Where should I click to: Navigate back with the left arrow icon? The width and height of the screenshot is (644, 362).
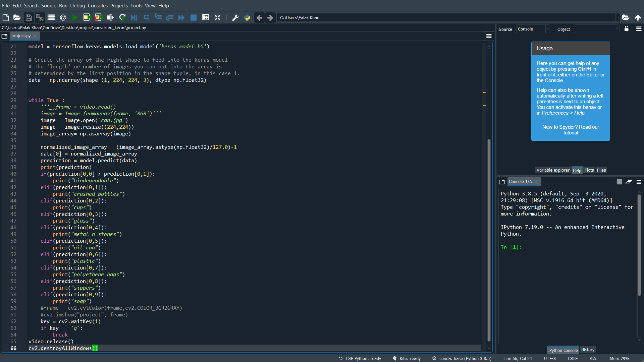(x=259, y=17)
